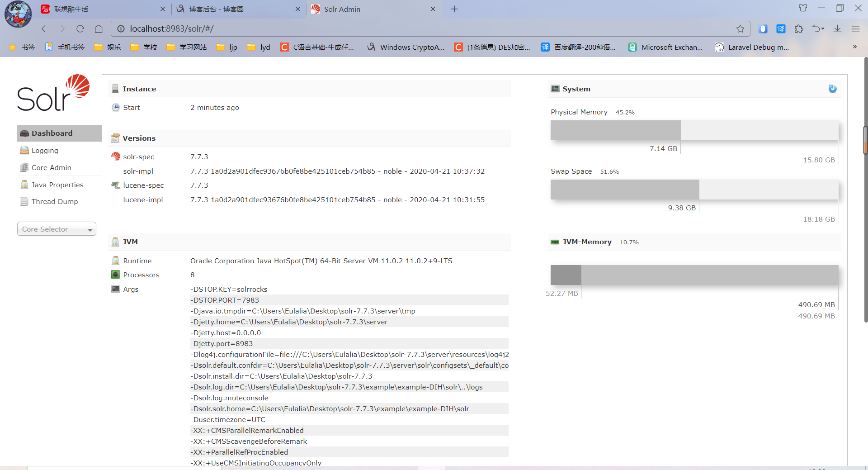This screenshot has width=868, height=470.
Task: Open the Dashboard menu item
Action: point(59,133)
